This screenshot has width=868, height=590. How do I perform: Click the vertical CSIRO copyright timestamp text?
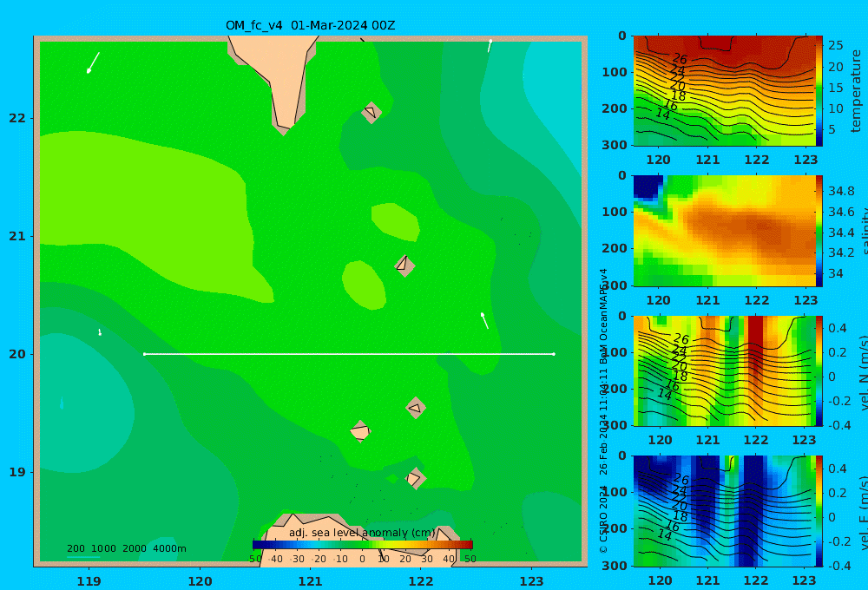click(x=603, y=410)
